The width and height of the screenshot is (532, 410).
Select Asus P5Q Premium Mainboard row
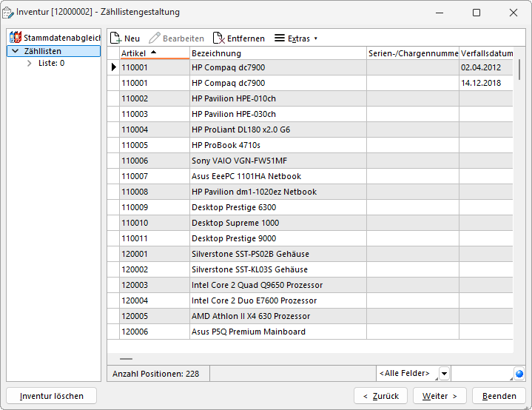coord(310,332)
